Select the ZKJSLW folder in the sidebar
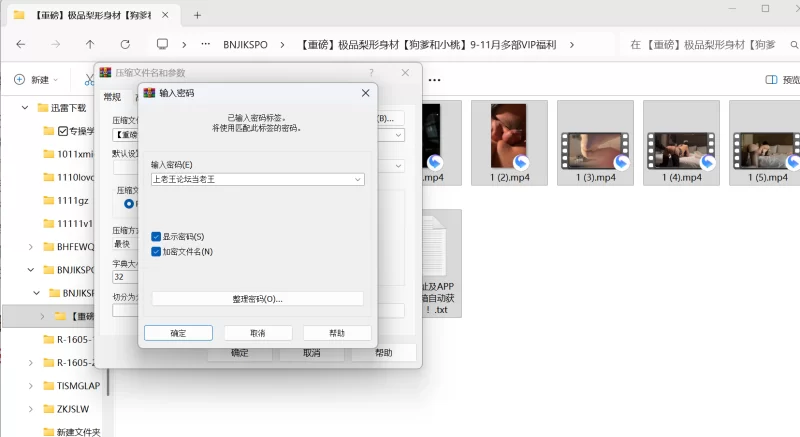The width and height of the screenshot is (800, 437). coord(75,409)
